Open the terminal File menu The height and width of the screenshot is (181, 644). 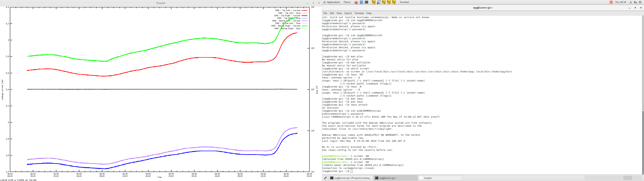pyautogui.click(x=325, y=13)
